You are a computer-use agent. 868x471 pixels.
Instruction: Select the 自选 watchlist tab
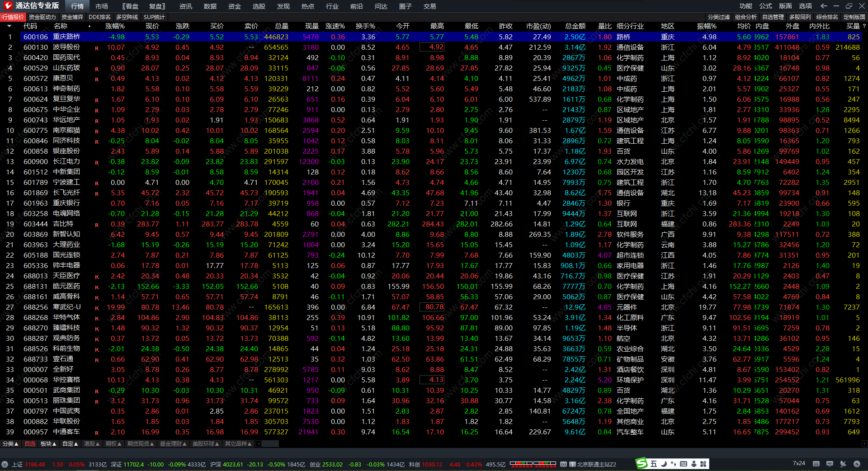pos(30,444)
